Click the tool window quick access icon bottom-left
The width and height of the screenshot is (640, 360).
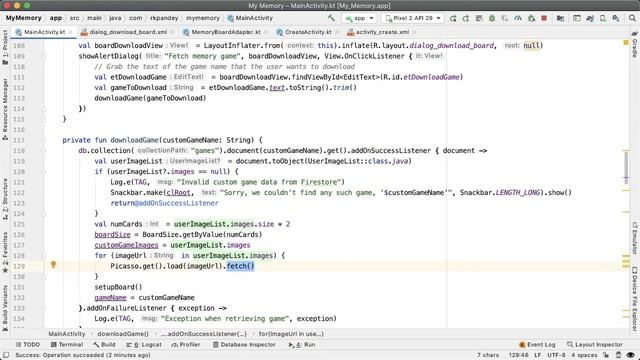point(6,355)
